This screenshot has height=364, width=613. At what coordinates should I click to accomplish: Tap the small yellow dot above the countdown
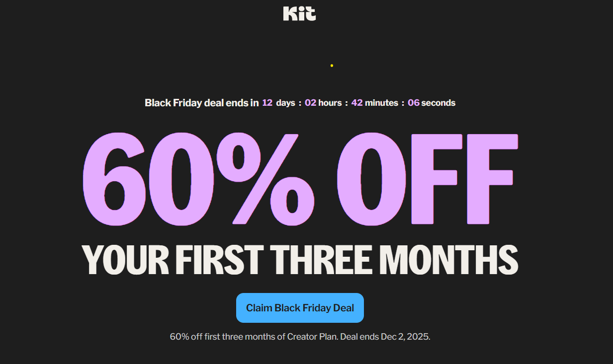(332, 65)
